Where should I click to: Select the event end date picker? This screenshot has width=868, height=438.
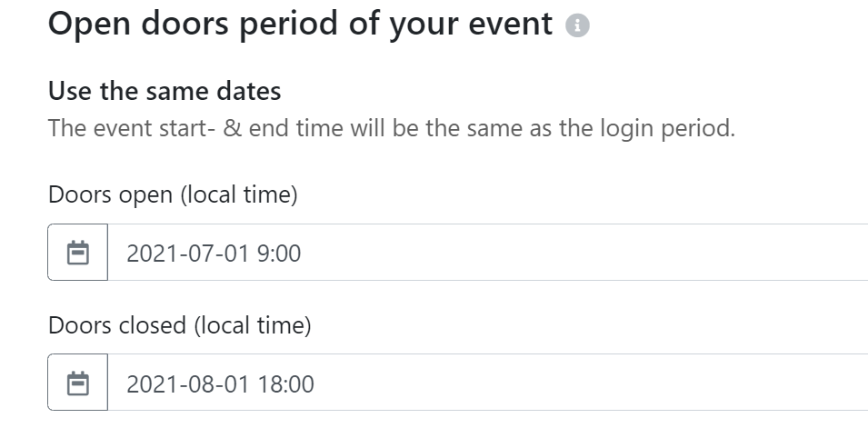tap(78, 383)
